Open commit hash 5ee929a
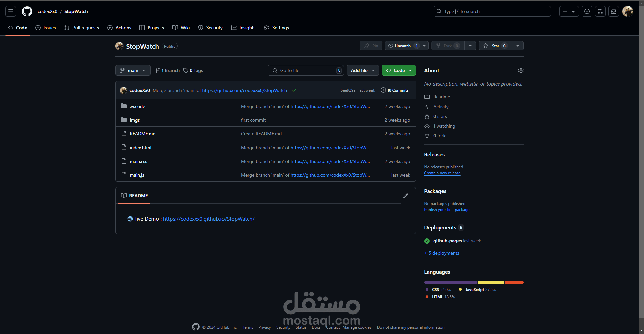 [348, 90]
